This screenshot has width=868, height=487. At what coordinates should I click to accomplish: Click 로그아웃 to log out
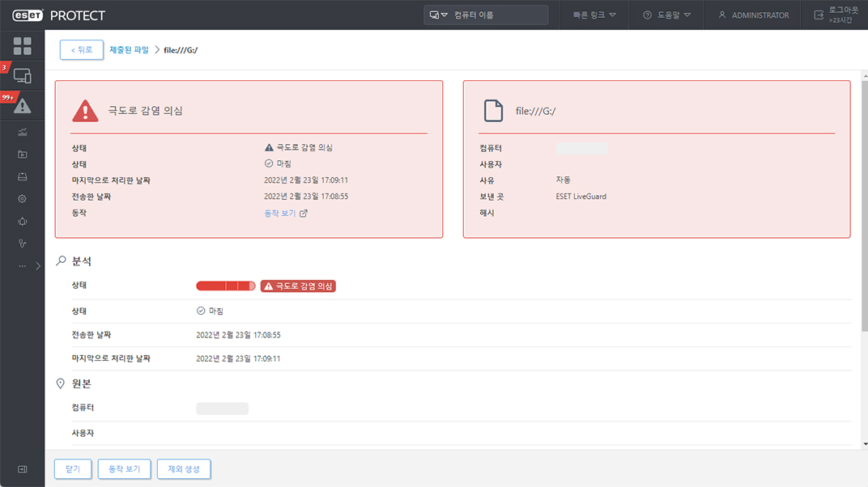click(836, 15)
